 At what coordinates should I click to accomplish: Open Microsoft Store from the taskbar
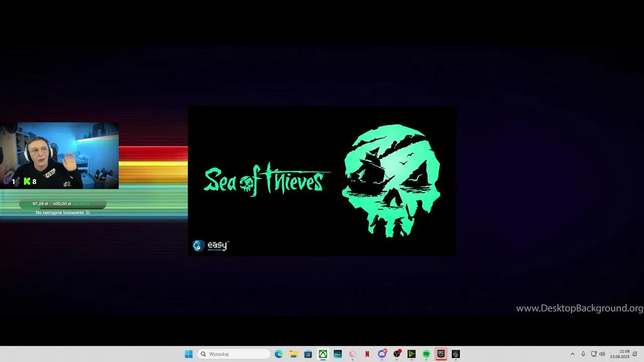click(x=308, y=354)
